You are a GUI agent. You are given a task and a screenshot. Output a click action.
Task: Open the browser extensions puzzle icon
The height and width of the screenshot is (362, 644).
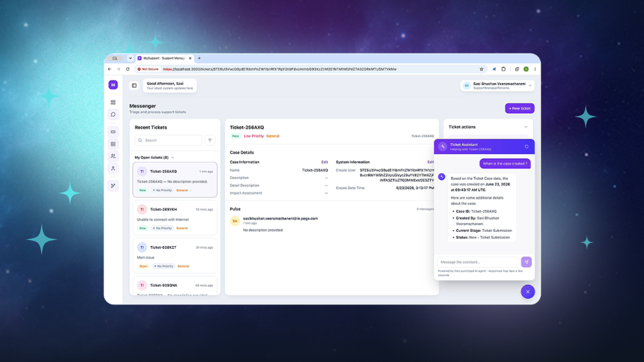click(x=504, y=69)
